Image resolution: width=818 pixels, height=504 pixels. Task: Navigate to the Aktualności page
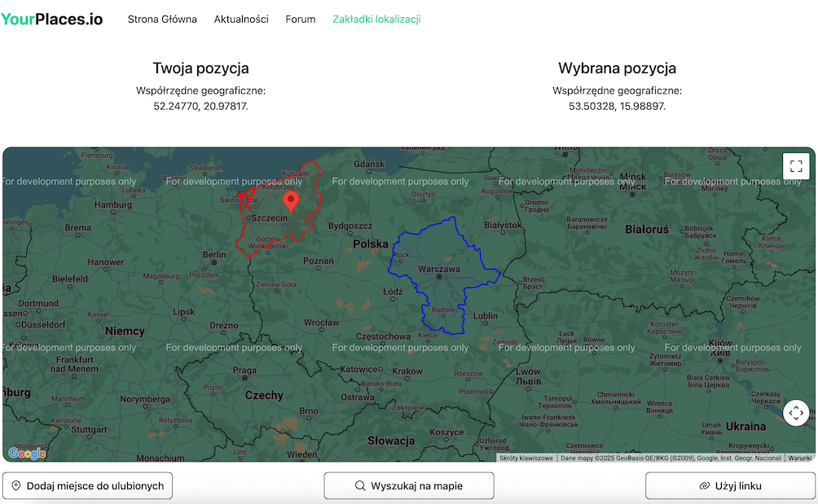click(x=241, y=19)
